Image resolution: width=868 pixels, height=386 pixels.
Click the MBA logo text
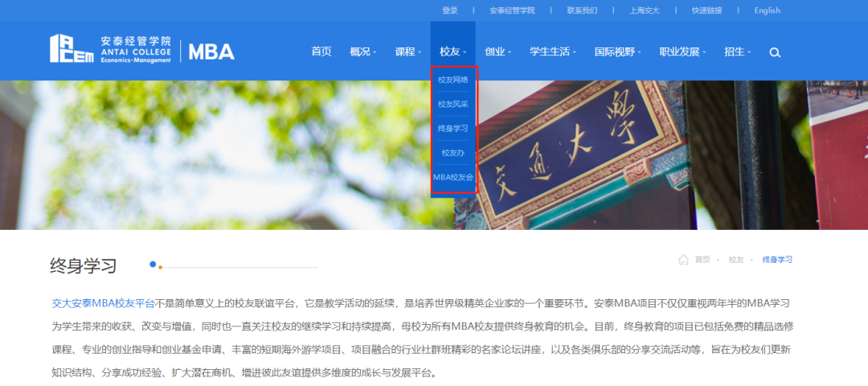[211, 51]
